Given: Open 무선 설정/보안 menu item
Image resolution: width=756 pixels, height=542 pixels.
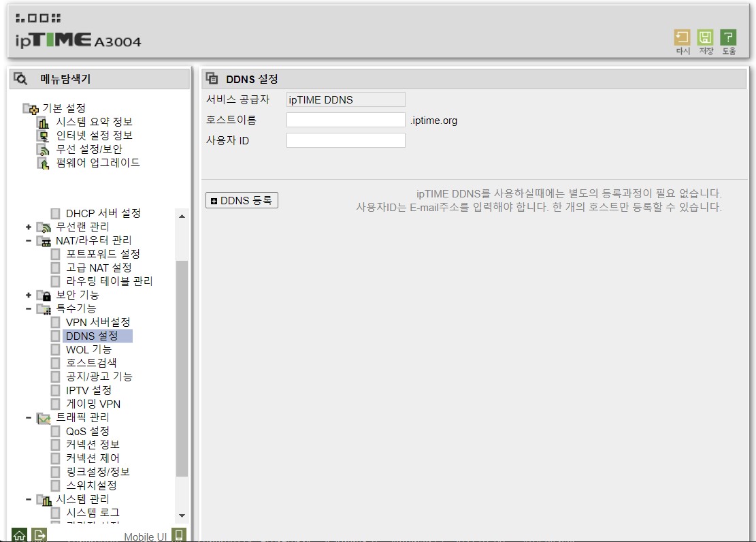Looking at the screenshot, I should [89, 149].
